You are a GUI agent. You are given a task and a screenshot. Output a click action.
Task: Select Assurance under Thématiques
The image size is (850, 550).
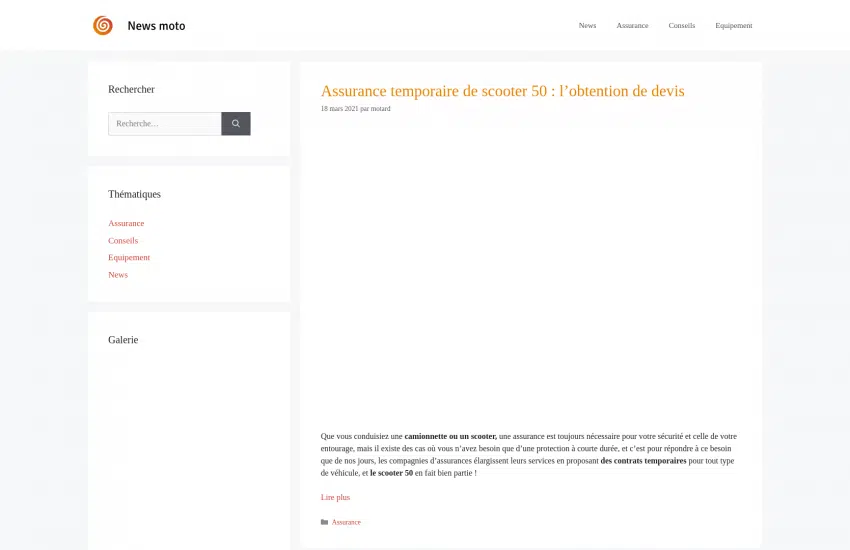coord(126,223)
